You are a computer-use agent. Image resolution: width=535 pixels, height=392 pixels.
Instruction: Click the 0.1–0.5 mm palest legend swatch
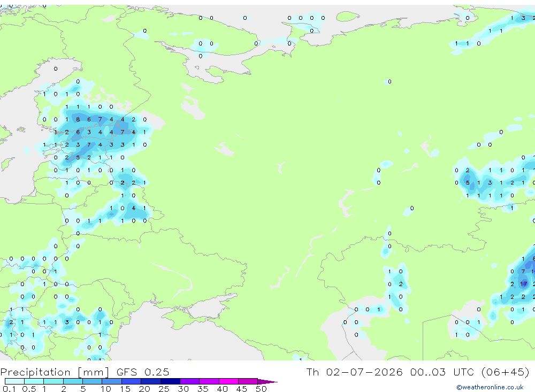pos(14,381)
